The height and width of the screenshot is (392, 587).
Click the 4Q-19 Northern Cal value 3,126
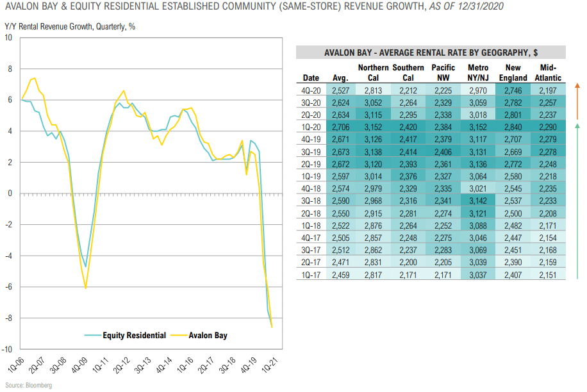pyautogui.click(x=373, y=140)
